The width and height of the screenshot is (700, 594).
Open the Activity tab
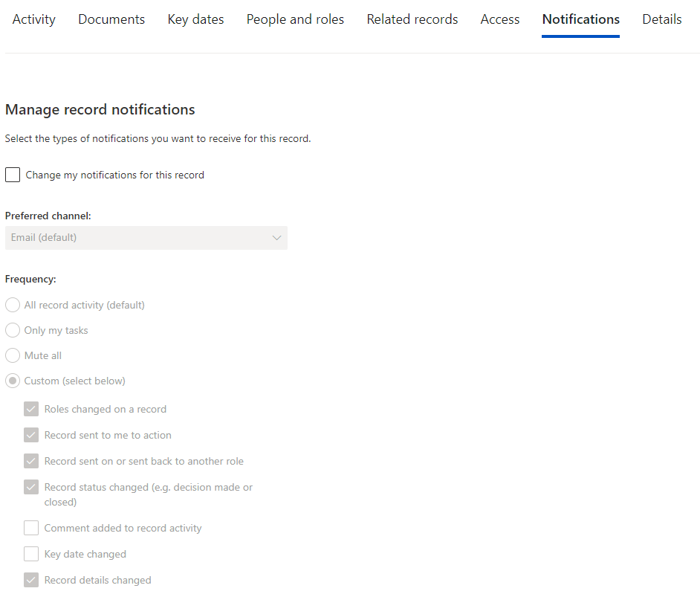(x=33, y=19)
